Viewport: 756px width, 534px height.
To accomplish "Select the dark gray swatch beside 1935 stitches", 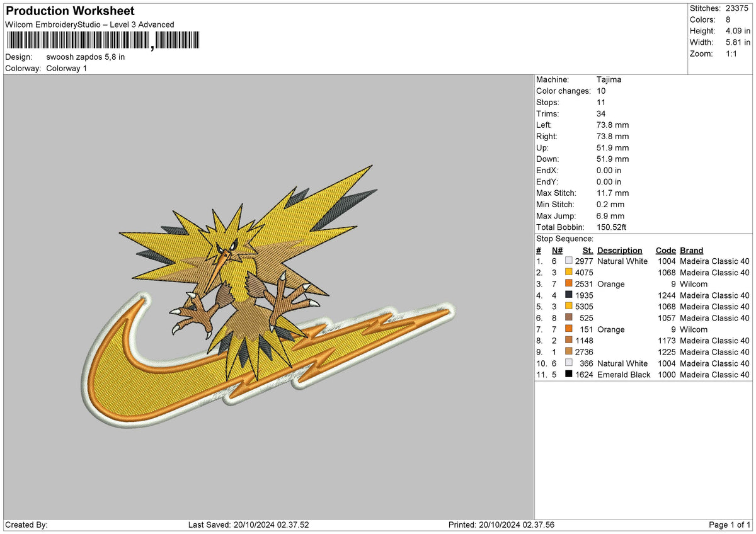I will click(569, 295).
